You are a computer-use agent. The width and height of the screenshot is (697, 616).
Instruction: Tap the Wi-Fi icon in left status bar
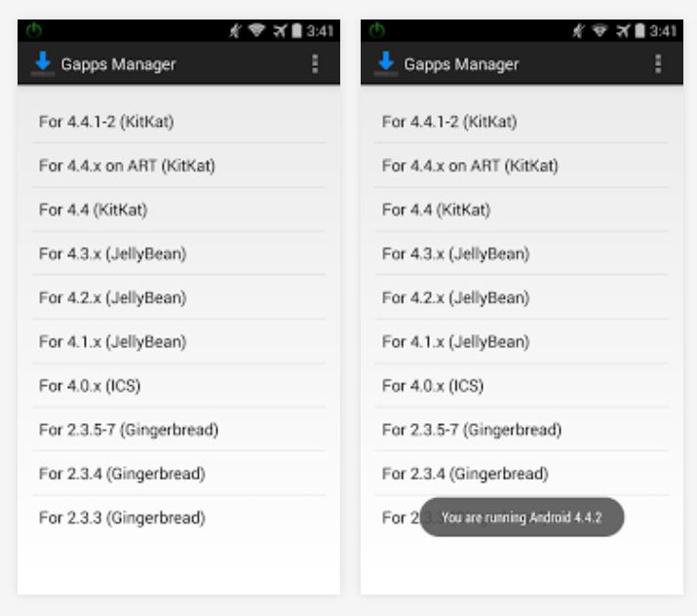point(256,30)
